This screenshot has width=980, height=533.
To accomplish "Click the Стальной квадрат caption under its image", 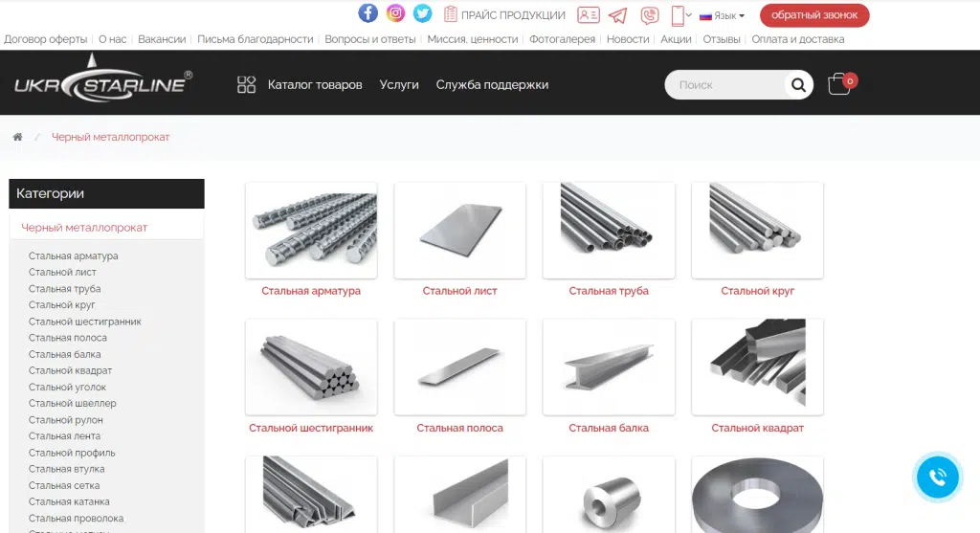I will point(758,428).
